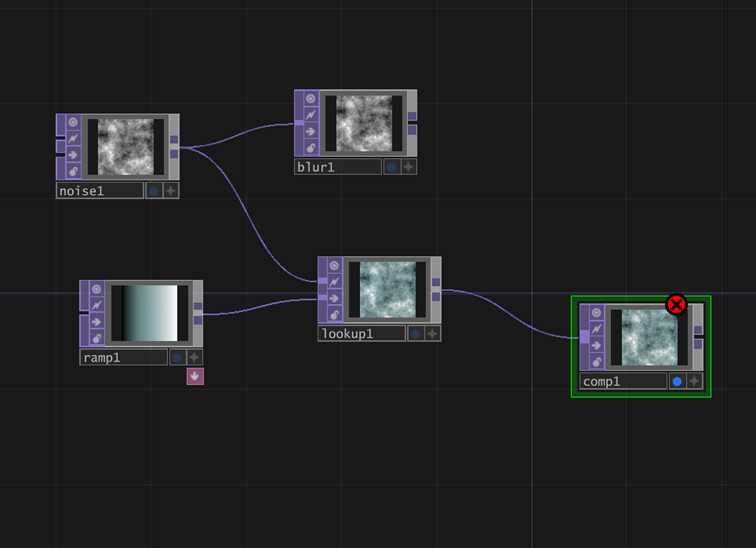Activate the viewer plus button on ramp1

194,358
